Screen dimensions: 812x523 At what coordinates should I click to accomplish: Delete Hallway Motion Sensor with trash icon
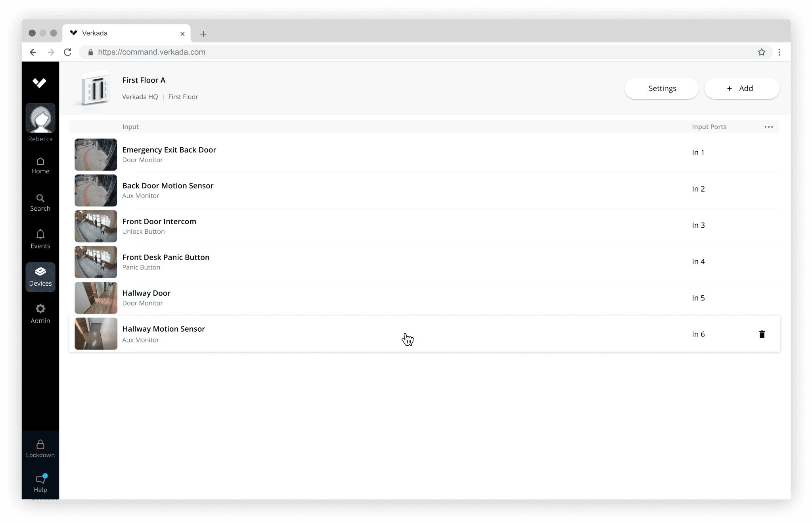click(762, 334)
